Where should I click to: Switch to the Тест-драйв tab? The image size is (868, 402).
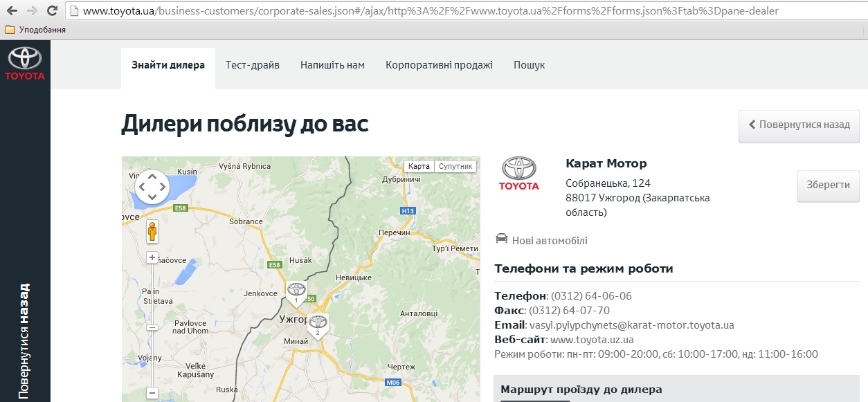[x=253, y=65]
